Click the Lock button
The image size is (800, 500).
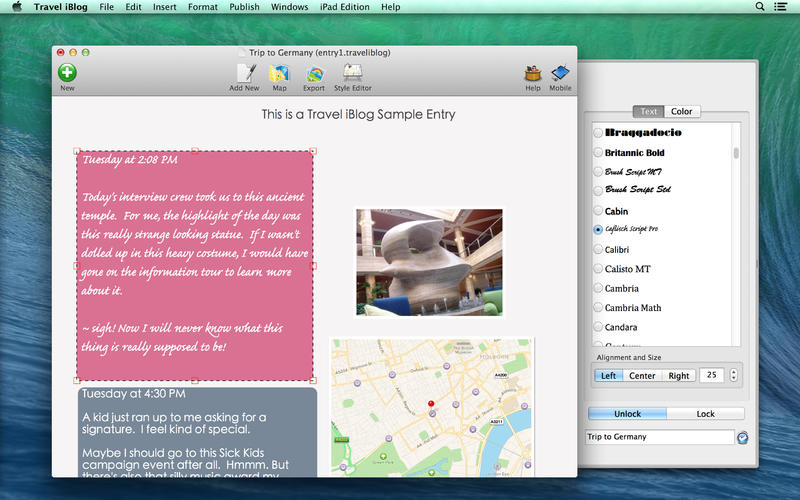point(705,414)
